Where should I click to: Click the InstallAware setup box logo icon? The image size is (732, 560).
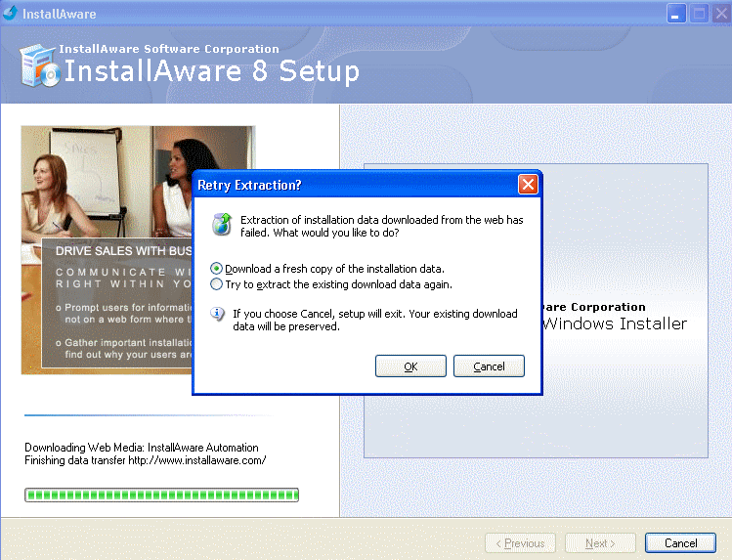tap(40, 65)
